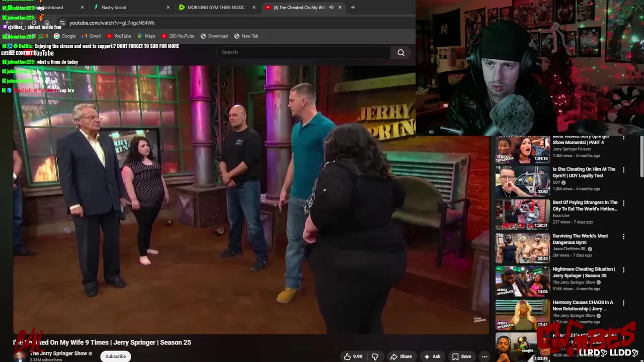Click the thumbs-down dislike icon
The width and height of the screenshot is (644, 362).
click(375, 356)
